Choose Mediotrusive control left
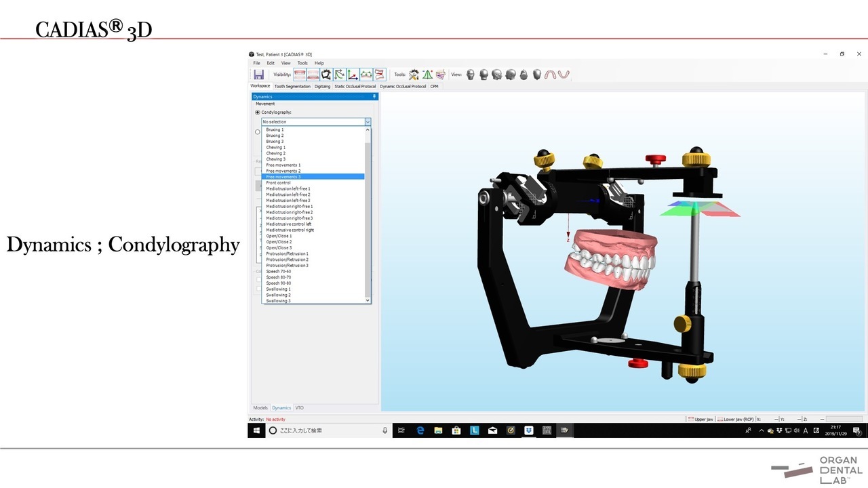The height and width of the screenshot is (488, 868). (x=313, y=224)
